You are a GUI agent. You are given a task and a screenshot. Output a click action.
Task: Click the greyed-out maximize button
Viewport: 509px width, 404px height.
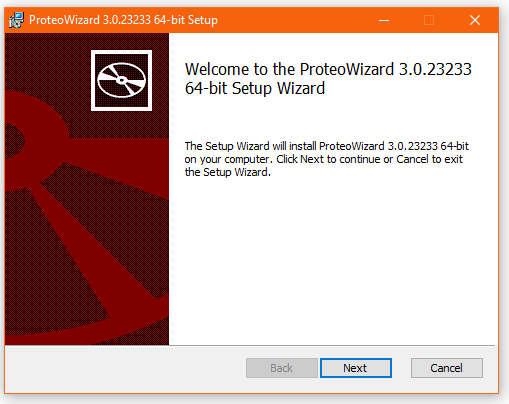click(429, 20)
